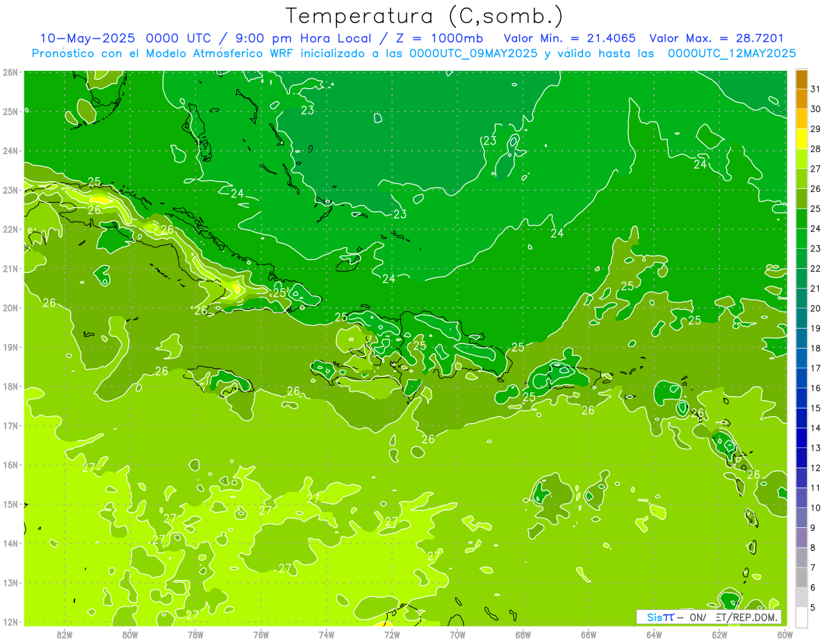The width and height of the screenshot is (834, 644).
Task: Click the 78W longitude axis label
Action: pyautogui.click(x=195, y=634)
